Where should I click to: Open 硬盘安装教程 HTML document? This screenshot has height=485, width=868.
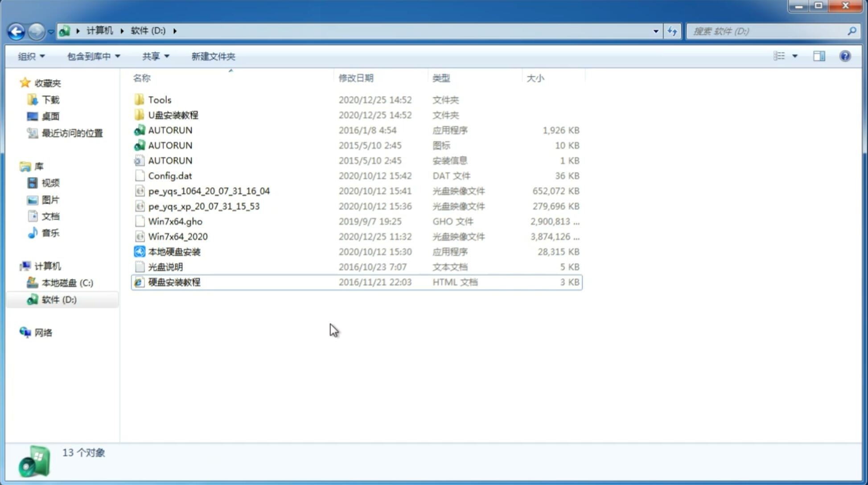pos(173,282)
